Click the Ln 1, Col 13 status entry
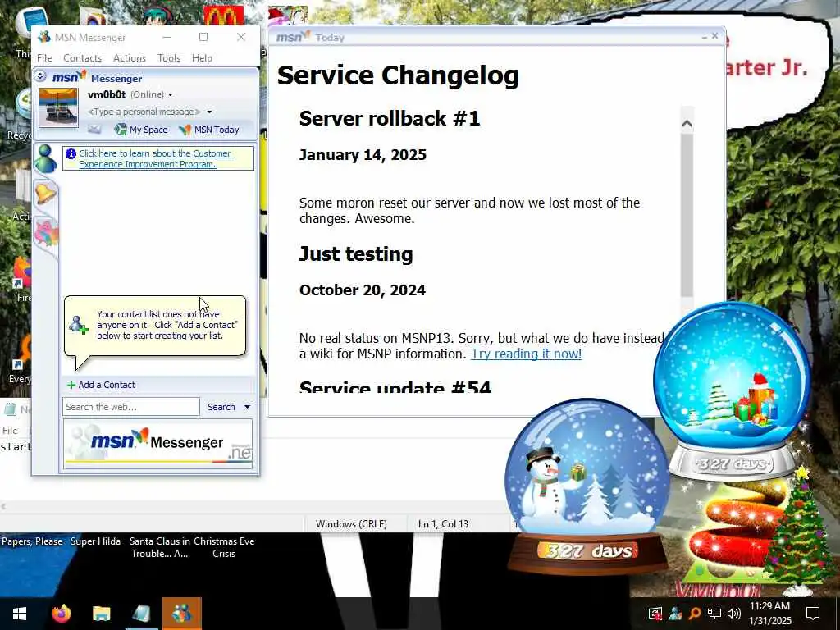This screenshot has width=840, height=630. [x=443, y=524]
